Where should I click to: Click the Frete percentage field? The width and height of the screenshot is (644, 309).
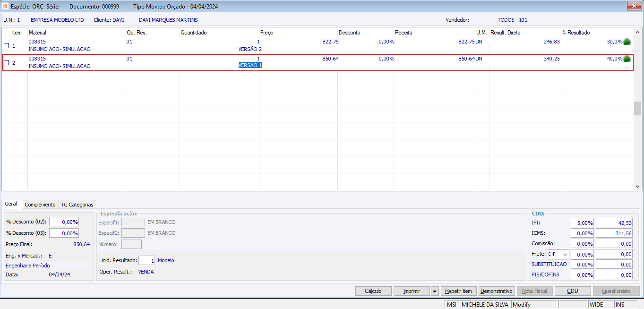[x=583, y=254]
